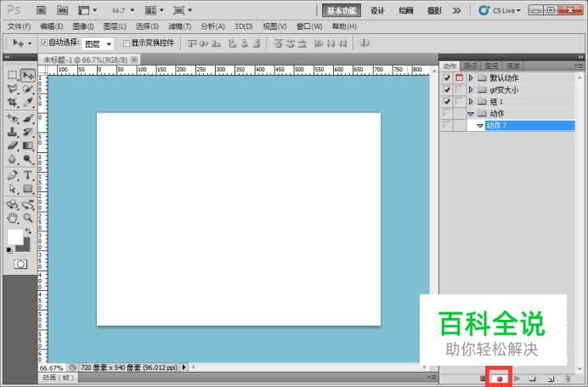The width and height of the screenshot is (588, 387).
Task: Open the 文件(F) menu
Action: tap(19, 26)
